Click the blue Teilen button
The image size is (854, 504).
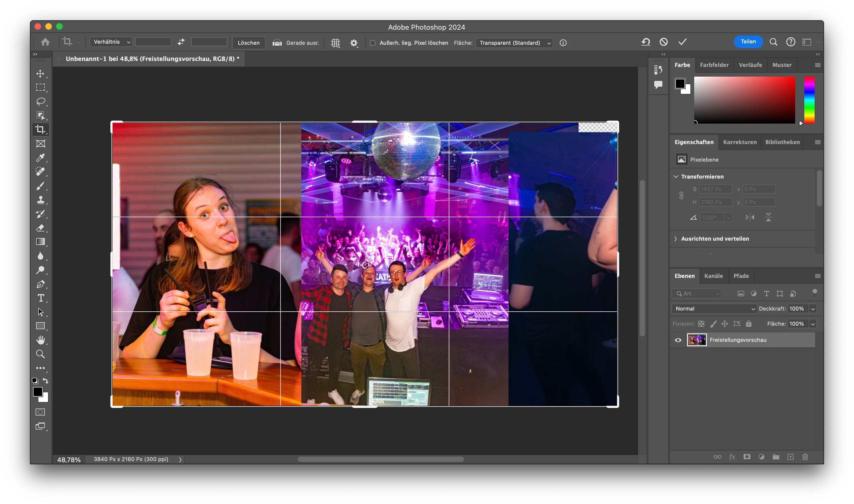tap(748, 42)
